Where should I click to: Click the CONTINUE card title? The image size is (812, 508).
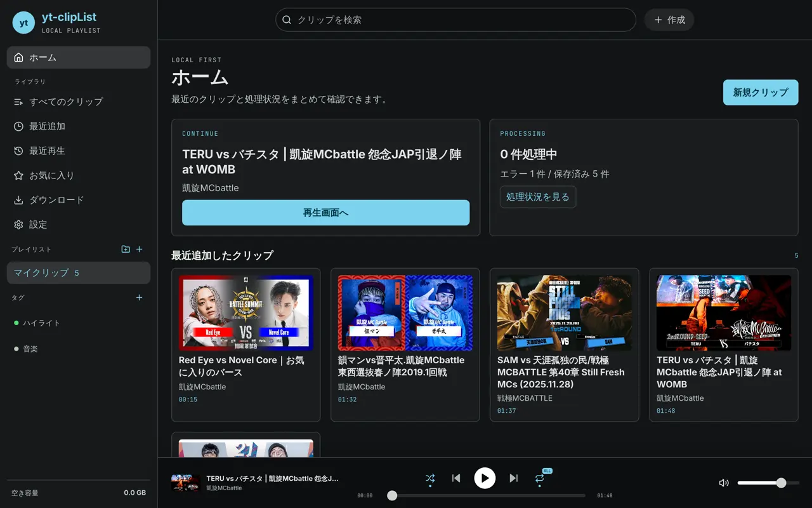[x=322, y=162]
